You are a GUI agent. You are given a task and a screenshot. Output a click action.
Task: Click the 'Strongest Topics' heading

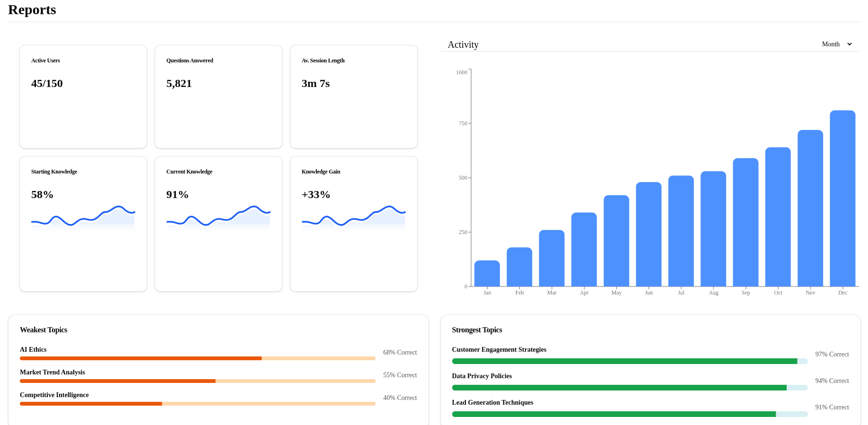click(477, 330)
